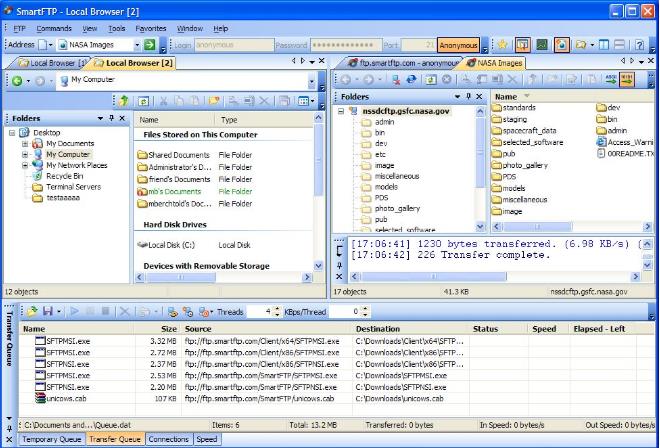The image size is (660, 448).
Task: Click the Login field showing anonymous
Action: (234, 45)
